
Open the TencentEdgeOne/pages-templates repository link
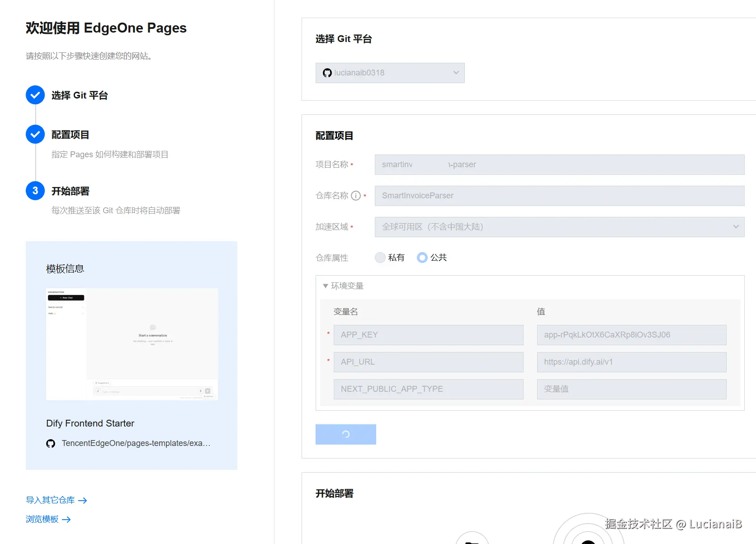point(136,443)
